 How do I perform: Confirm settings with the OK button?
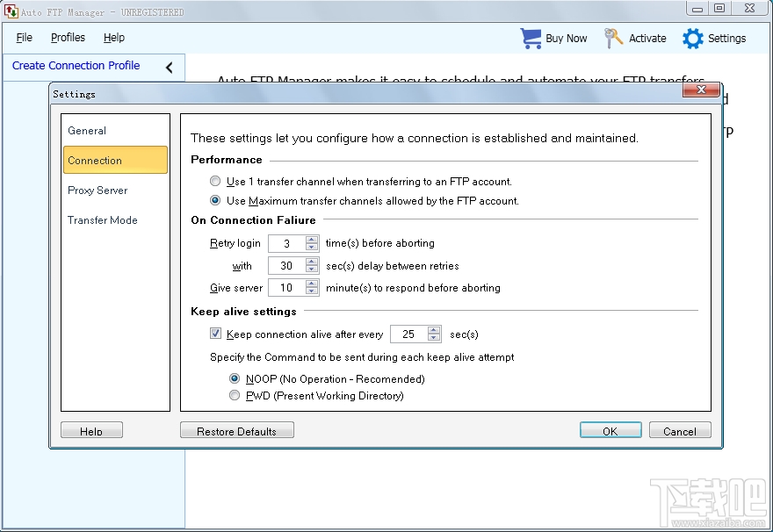(x=610, y=430)
